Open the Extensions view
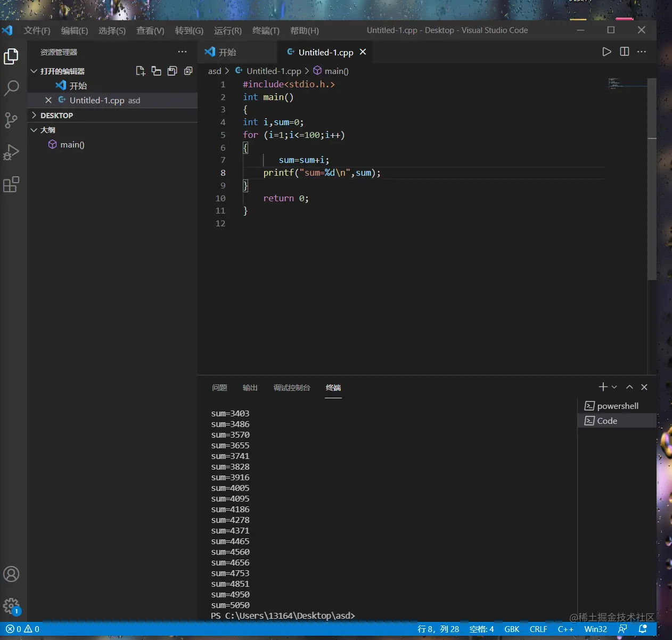672x640 pixels. [11, 184]
